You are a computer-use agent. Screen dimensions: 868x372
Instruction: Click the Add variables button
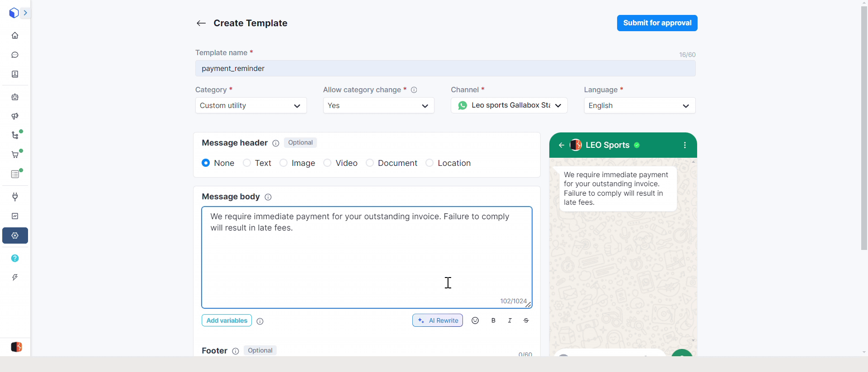tap(226, 320)
